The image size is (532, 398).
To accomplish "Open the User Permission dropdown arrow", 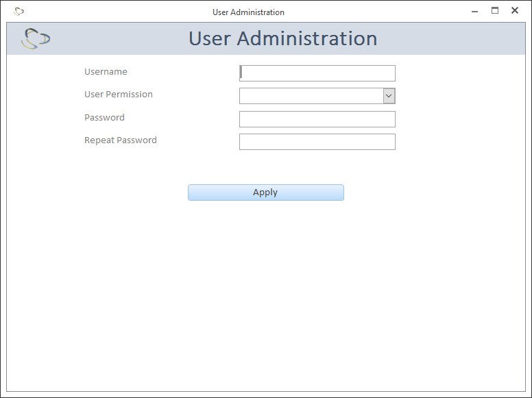I will click(x=389, y=96).
